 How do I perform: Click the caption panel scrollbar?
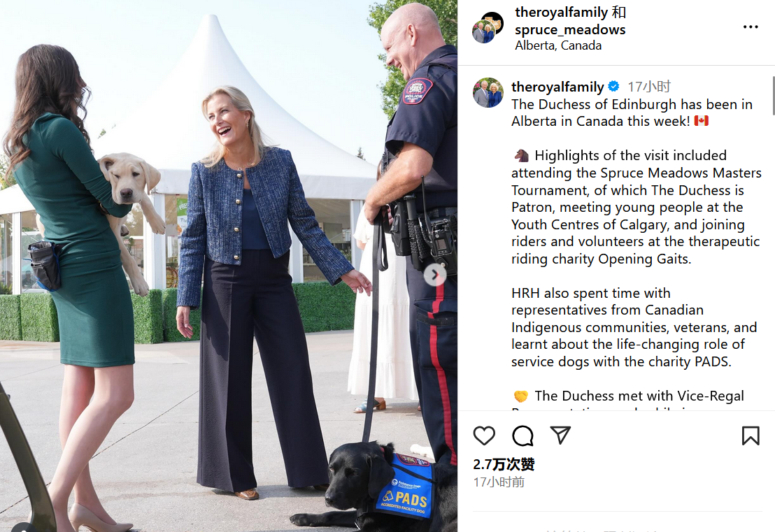[772, 96]
